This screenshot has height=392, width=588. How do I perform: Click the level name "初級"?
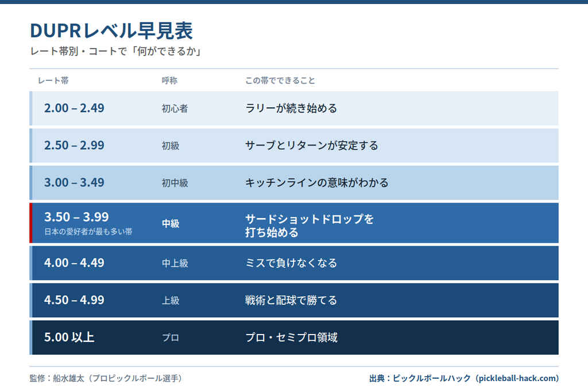(x=171, y=146)
